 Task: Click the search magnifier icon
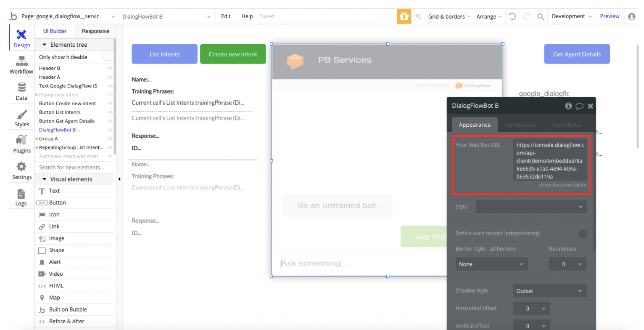tap(541, 16)
